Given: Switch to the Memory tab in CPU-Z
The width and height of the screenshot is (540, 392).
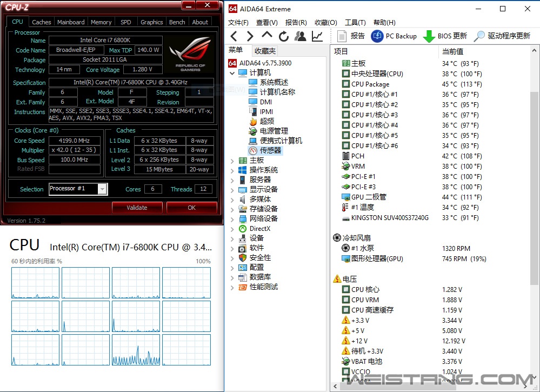Looking at the screenshot, I should (101, 22).
